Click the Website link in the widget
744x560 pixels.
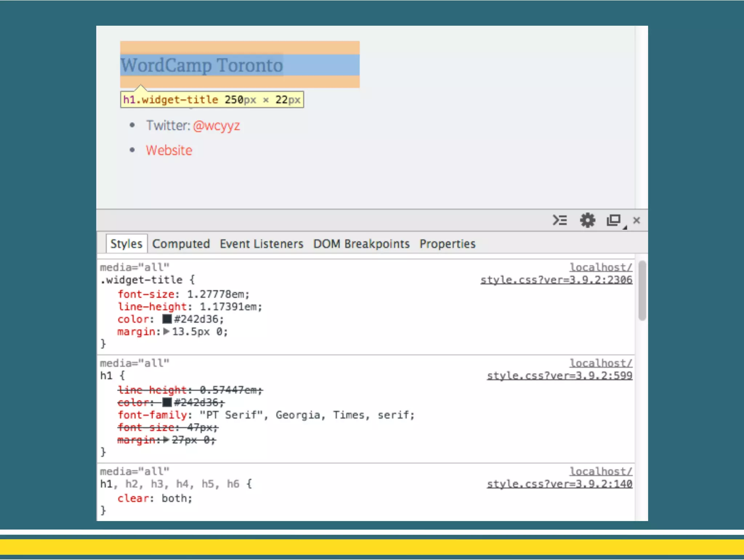pos(169,150)
